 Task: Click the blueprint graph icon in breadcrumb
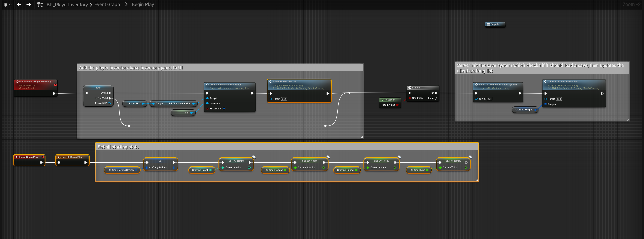coord(40,5)
